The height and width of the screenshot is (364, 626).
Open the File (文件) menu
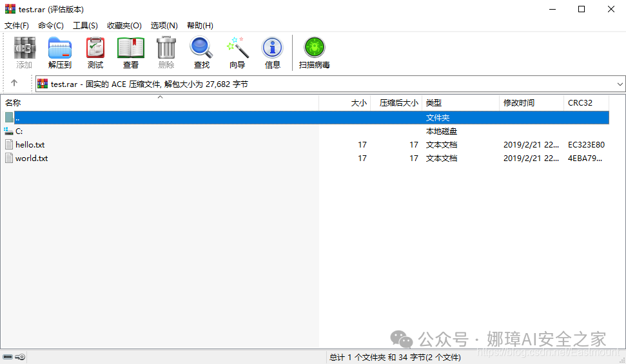17,26
